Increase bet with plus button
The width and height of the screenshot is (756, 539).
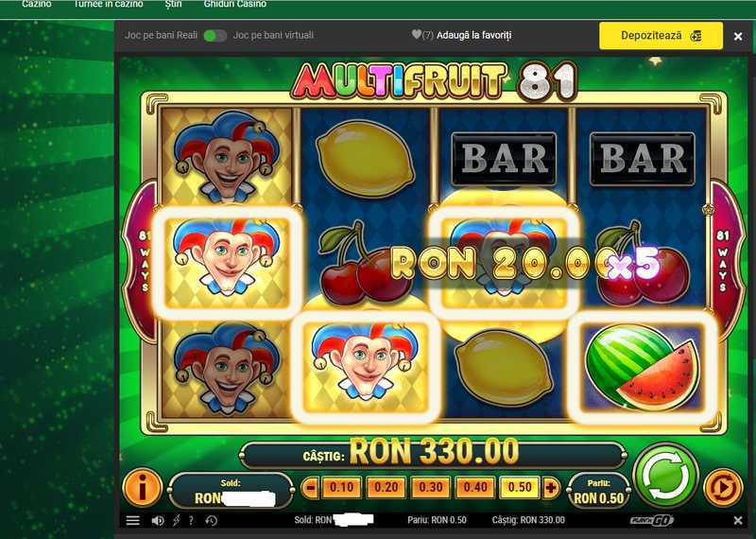coord(551,488)
